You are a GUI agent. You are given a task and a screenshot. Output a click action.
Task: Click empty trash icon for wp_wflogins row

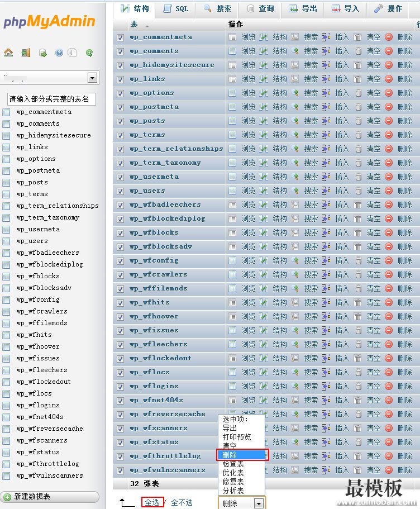coord(357,386)
